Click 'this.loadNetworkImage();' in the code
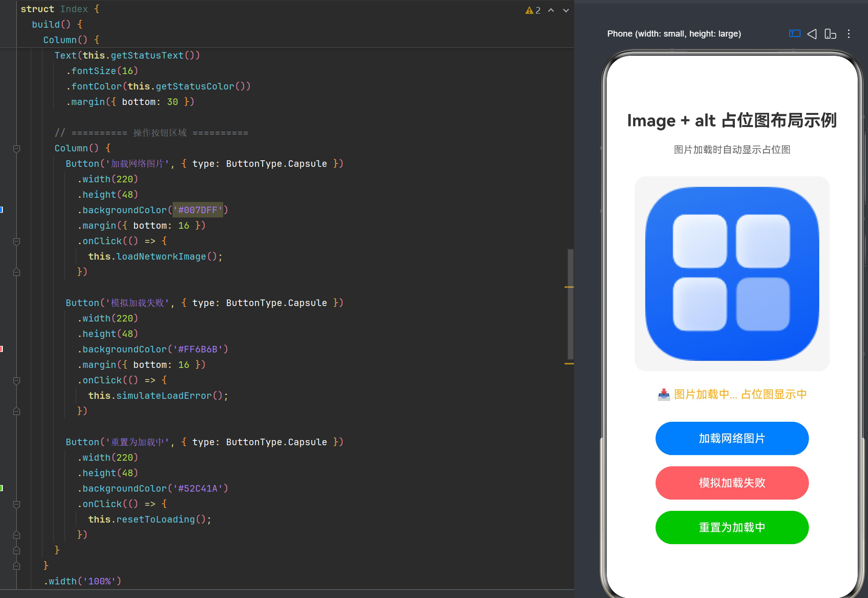The image size is (868, 598). coord(155,256)
